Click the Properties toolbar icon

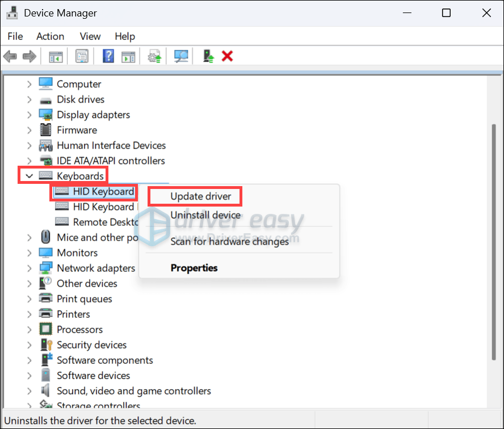point(82,56)
